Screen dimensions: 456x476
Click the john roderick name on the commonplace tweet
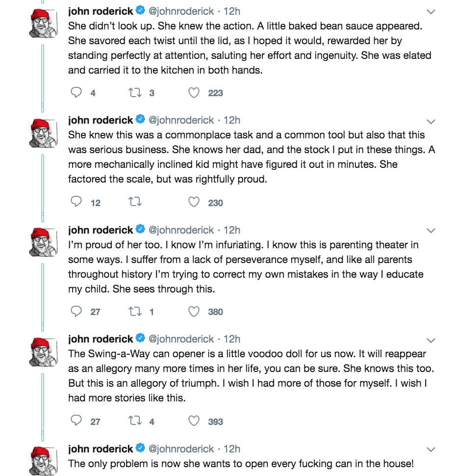pyautogui.click(x=101, y=120)
